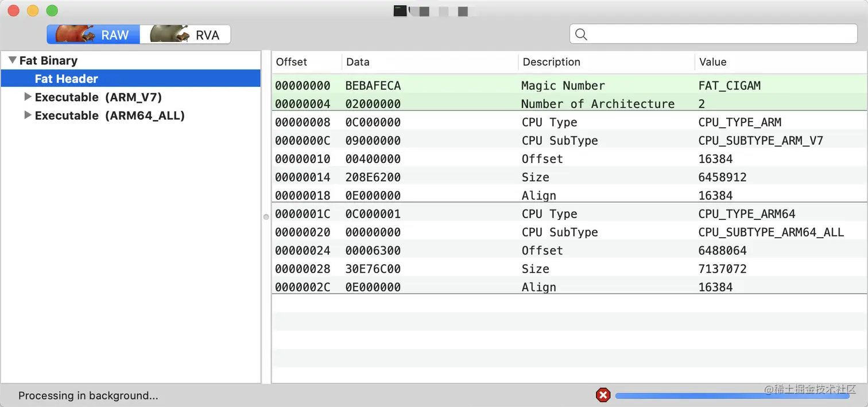The image size is (868, 407).
Task: Select CPU_TYPE_ARM value
Action: pyautogui.click(x=740, y=122)
